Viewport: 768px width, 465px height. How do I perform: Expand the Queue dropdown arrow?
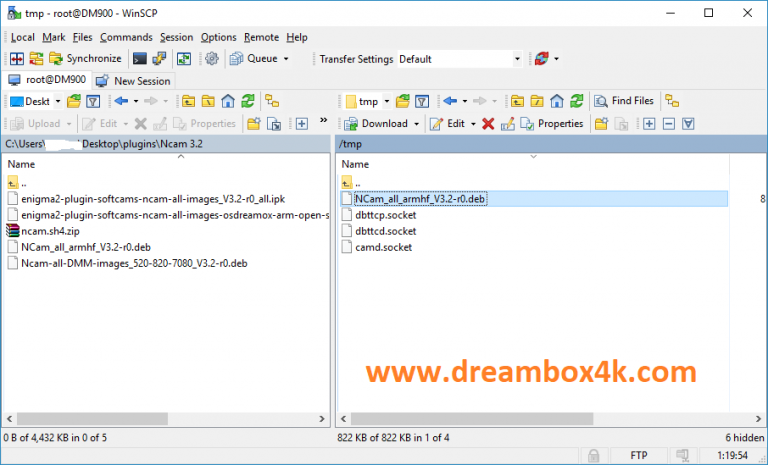286,59
